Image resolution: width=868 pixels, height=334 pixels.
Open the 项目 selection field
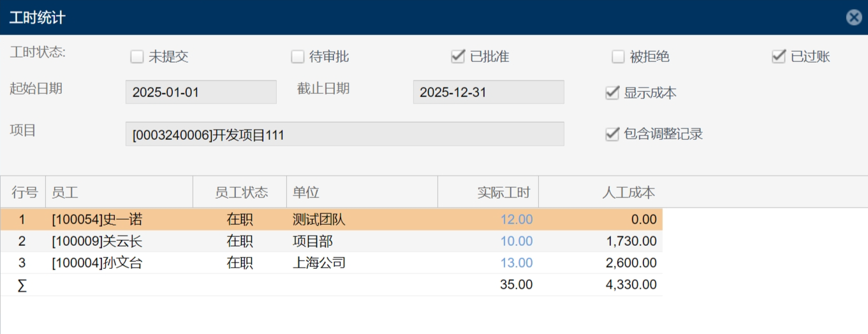pyautogui.click(x=344, y=134)
